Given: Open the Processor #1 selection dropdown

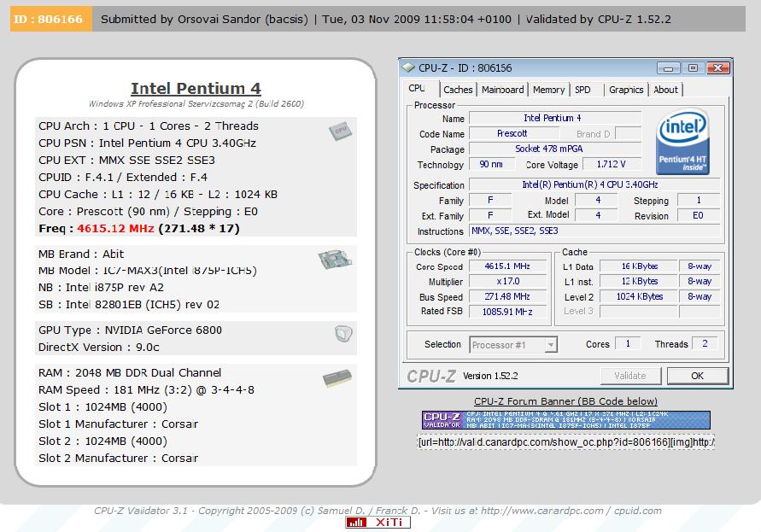Looking at the screenshot, I should 513,345.
